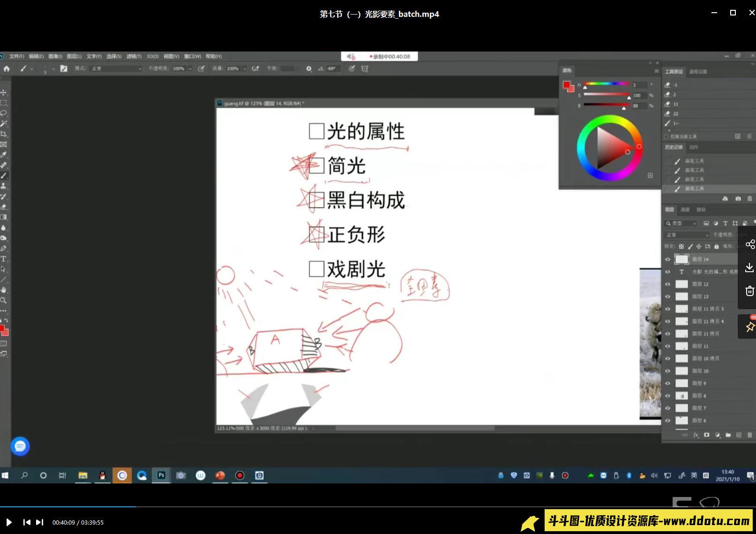Select the Rectangular Marquee tool
The width and height of the screenshot is (756, 534).
[3, 103]
